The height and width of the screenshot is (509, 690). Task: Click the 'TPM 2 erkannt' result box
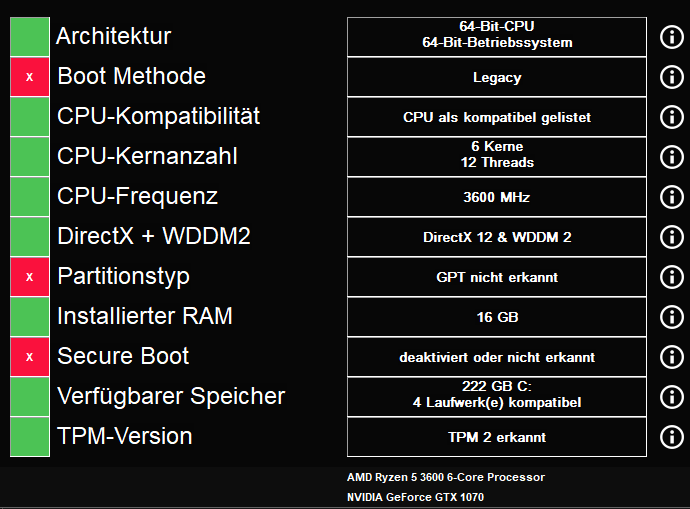tap(497, 437)
